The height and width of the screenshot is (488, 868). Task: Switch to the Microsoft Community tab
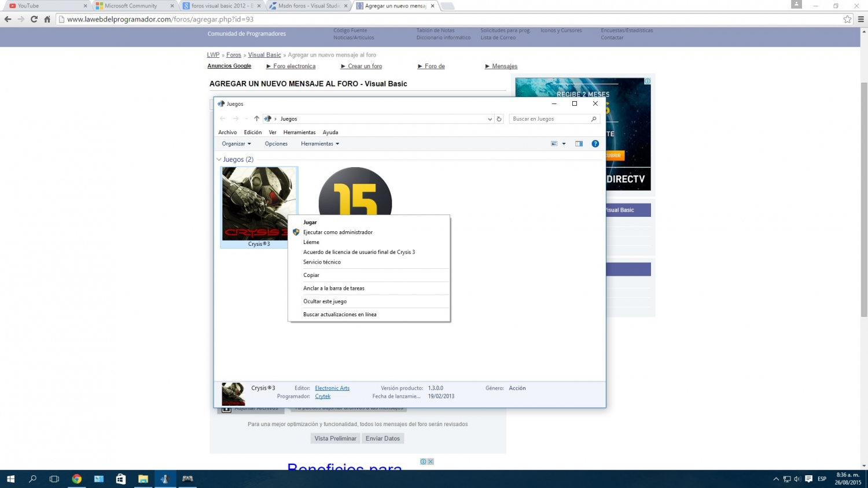pos(133,6)
